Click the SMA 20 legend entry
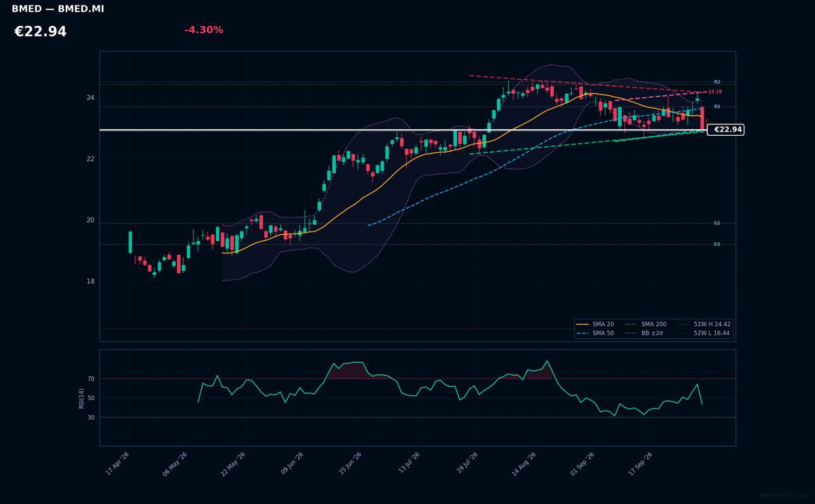Image resolution: width=815 pixels, height=504 pixels. [x=595, y=325]
